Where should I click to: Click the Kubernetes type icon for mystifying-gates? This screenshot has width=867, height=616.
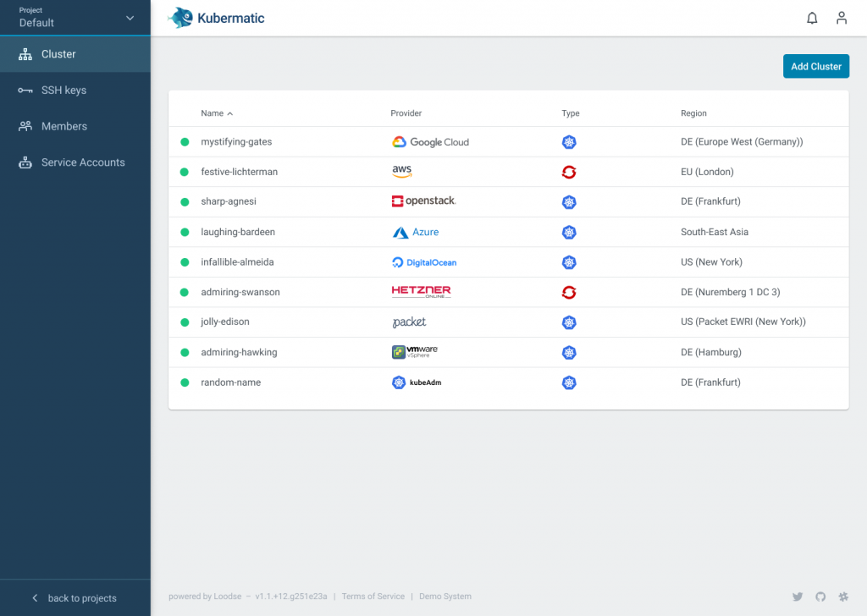pos(569,142)
